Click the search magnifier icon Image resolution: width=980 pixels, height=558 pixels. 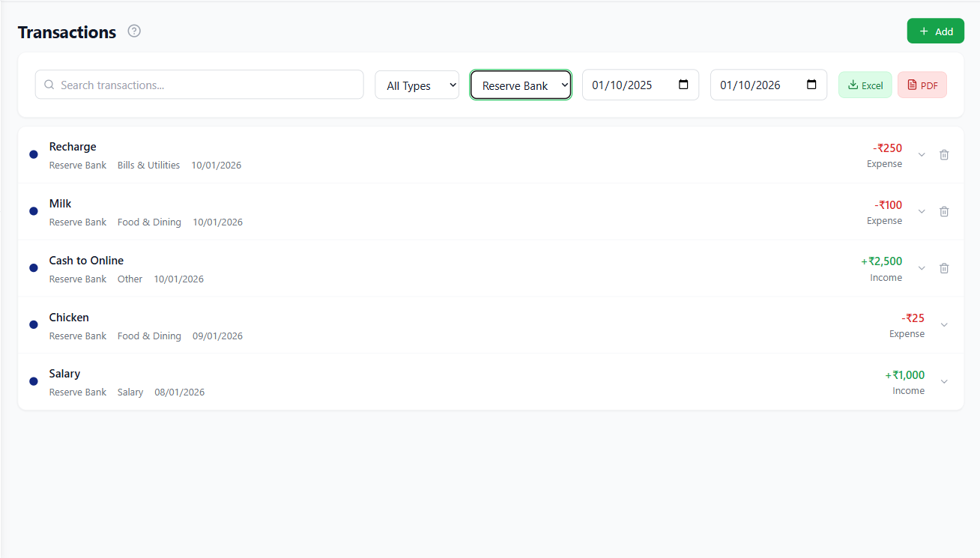[48, 85]
